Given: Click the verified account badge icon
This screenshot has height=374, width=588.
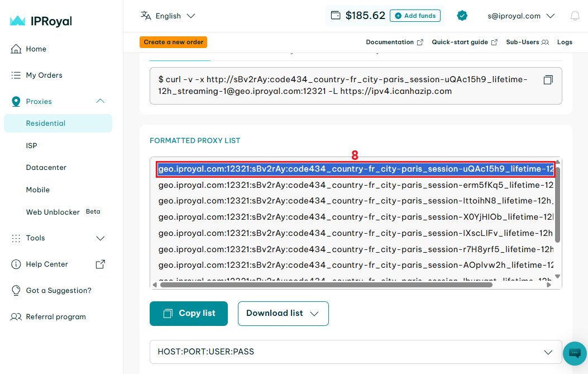Looking at the screenshot, I should click(462, 16).
